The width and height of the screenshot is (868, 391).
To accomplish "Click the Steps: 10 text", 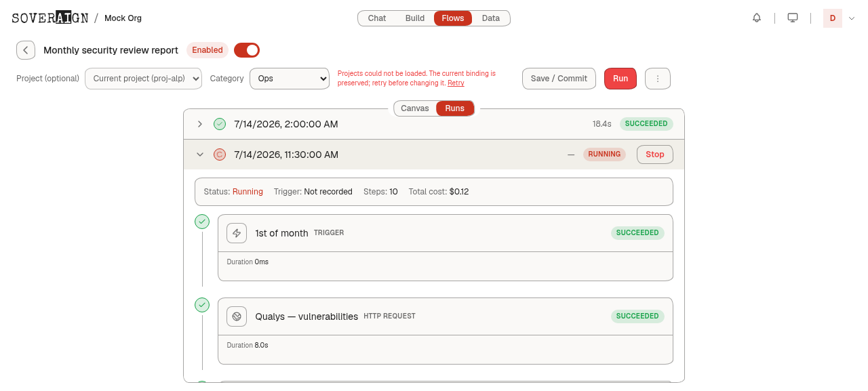I will click(x=380, y=192).
